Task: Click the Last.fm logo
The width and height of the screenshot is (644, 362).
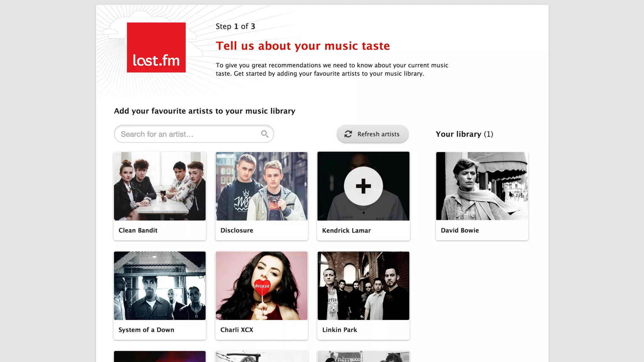Action: (x=156, y=47)
